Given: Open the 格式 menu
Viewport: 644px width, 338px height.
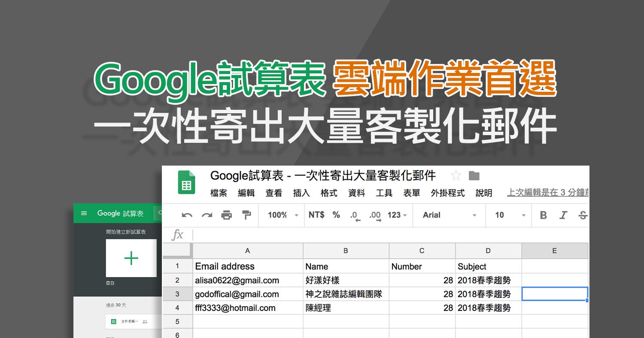Looking at the screenshot, I should tap(329, 193).
